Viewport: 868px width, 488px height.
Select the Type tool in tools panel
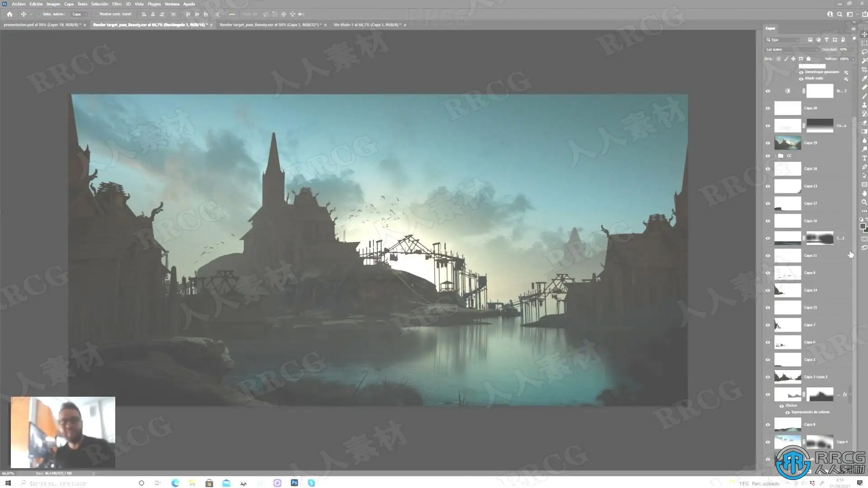pyautogui.click(x=864, y=158)
